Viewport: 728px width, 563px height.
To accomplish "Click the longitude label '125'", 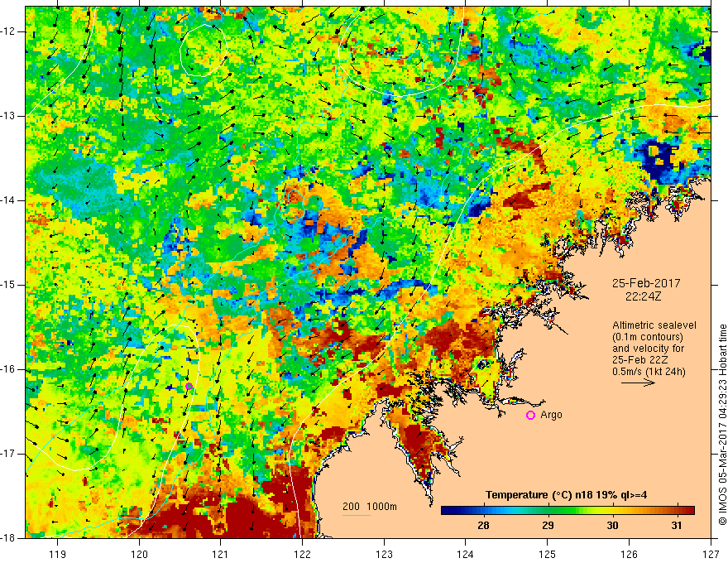I will [x=548, y=554].
